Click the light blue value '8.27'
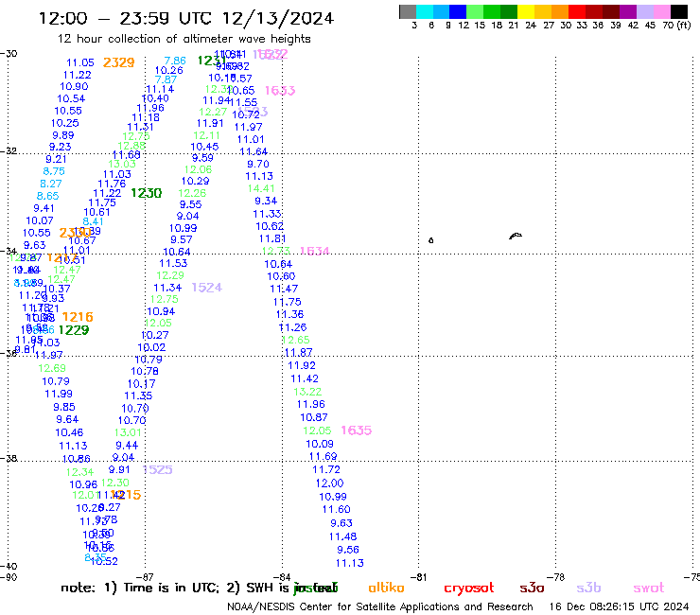700x615 pixels. [51, 184]
